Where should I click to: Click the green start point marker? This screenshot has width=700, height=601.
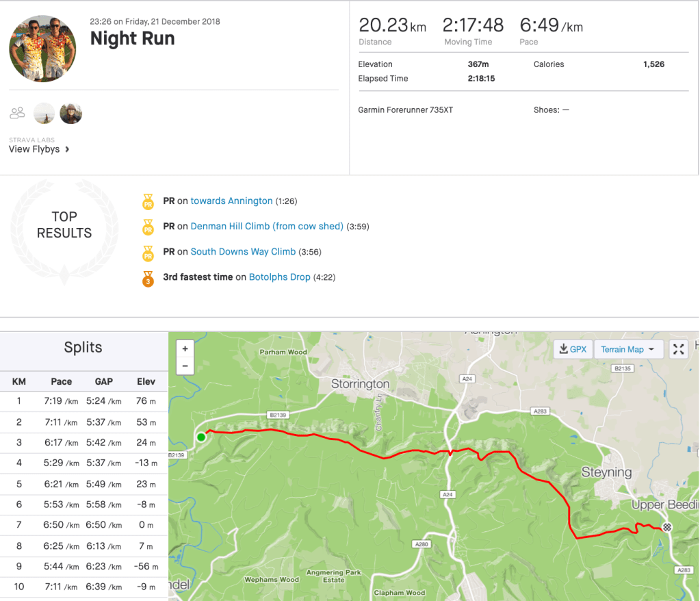click(201, 437)
